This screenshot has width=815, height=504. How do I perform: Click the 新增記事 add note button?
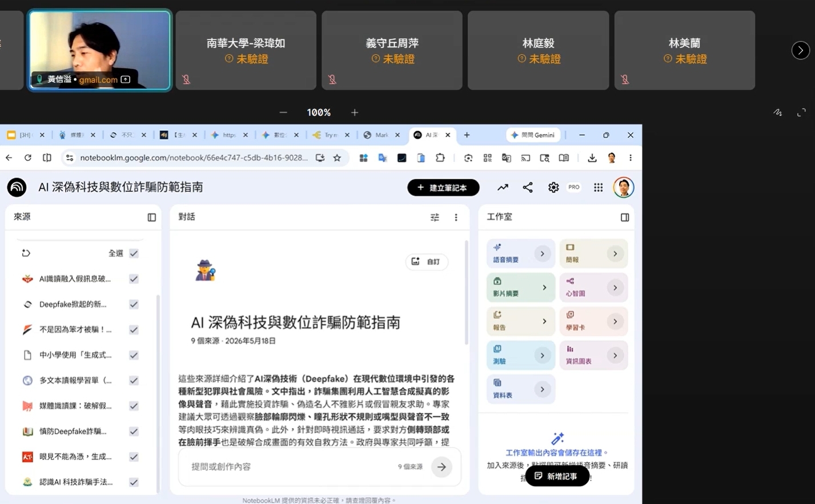tap(557, 476)
